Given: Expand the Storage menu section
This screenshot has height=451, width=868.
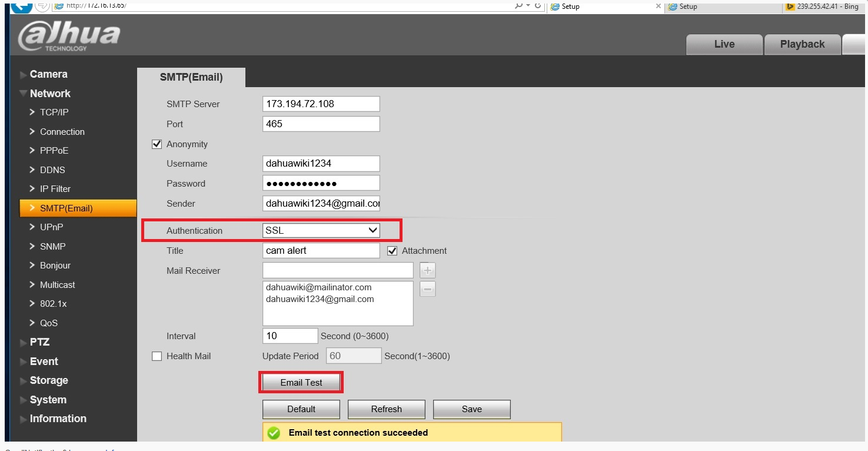Looking at the screenshot, I should point(44,380).
